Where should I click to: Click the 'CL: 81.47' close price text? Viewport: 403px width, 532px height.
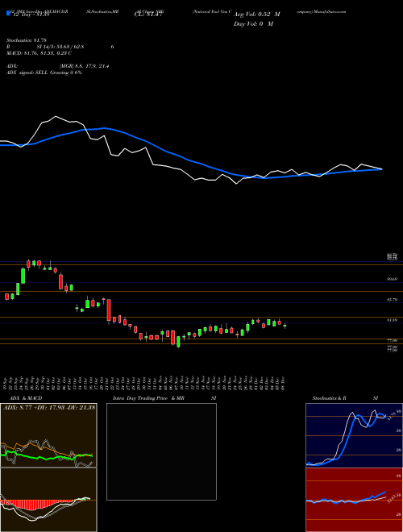(x=150, y=15)
